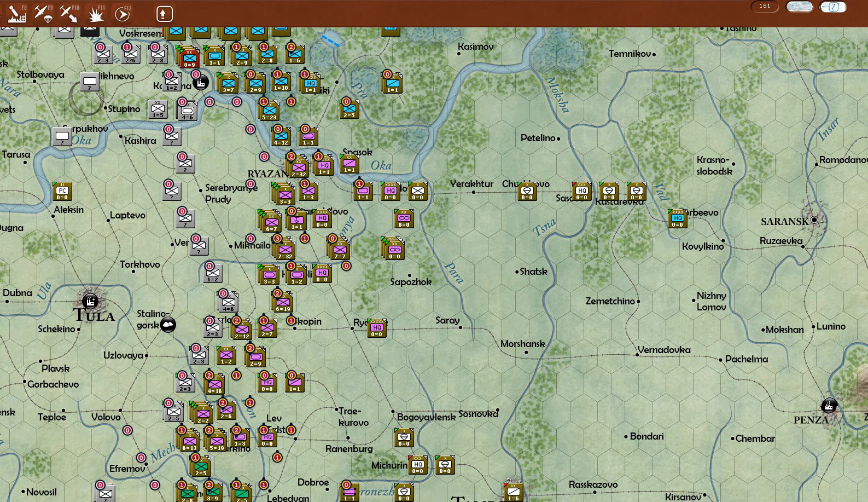Switch to the F11 attack explosion mode
The image size is (868, 502).
[96, 13]
